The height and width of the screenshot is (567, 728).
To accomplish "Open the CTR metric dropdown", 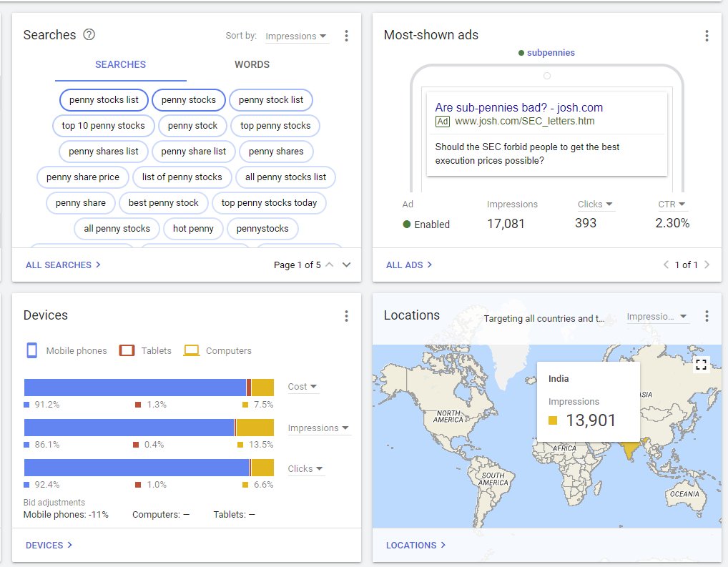I will tap(672, 204).
